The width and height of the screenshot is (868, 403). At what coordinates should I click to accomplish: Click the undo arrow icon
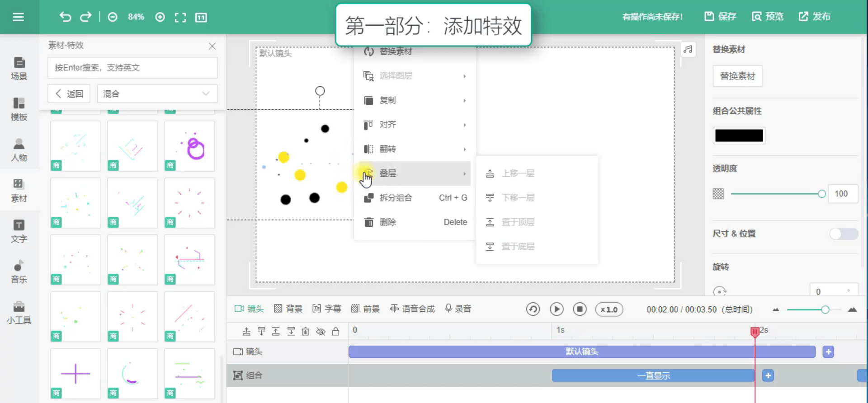point(66,17)
